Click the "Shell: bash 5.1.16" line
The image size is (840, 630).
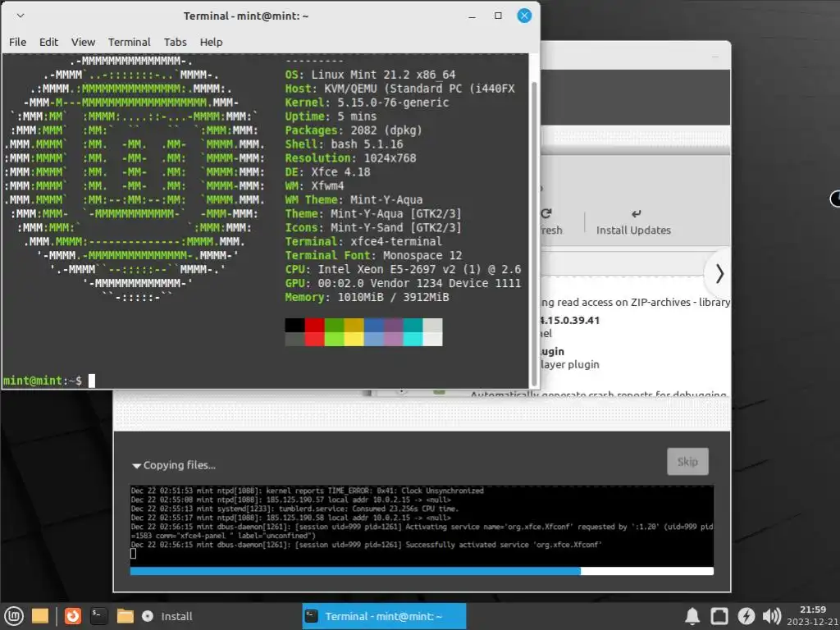click(x=344, y=144)
